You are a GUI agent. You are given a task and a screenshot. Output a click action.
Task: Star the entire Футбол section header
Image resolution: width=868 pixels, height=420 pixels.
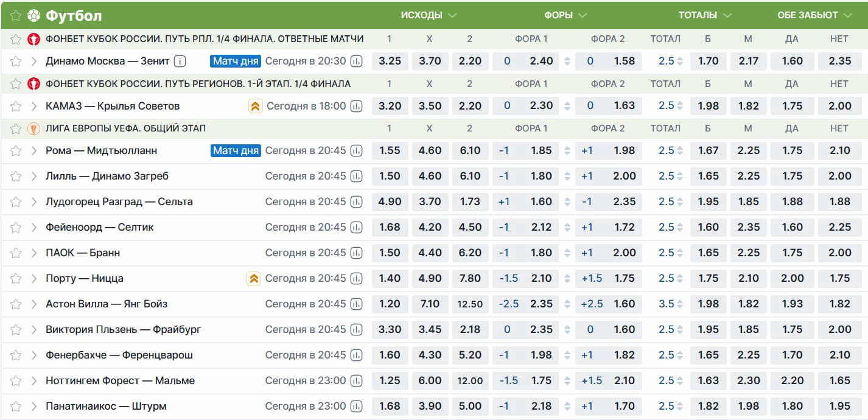[16, 15]
